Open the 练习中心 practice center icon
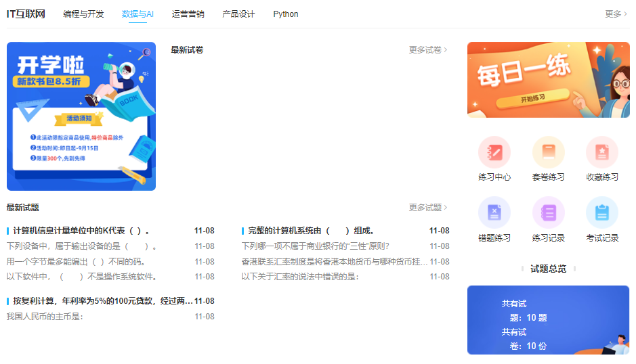The width and height of the screenshot is (636, 364). point(494,153)
